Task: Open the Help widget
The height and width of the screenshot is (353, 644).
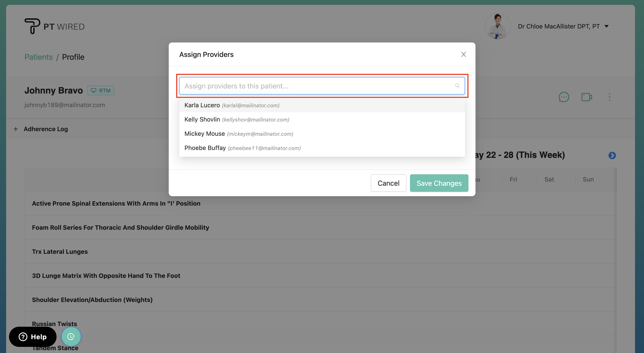Action: pos(33,337)
